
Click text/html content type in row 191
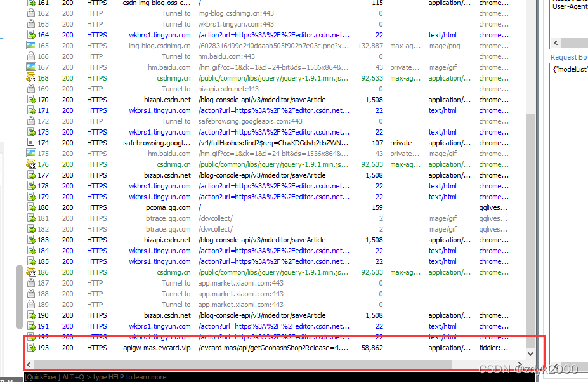443,326
